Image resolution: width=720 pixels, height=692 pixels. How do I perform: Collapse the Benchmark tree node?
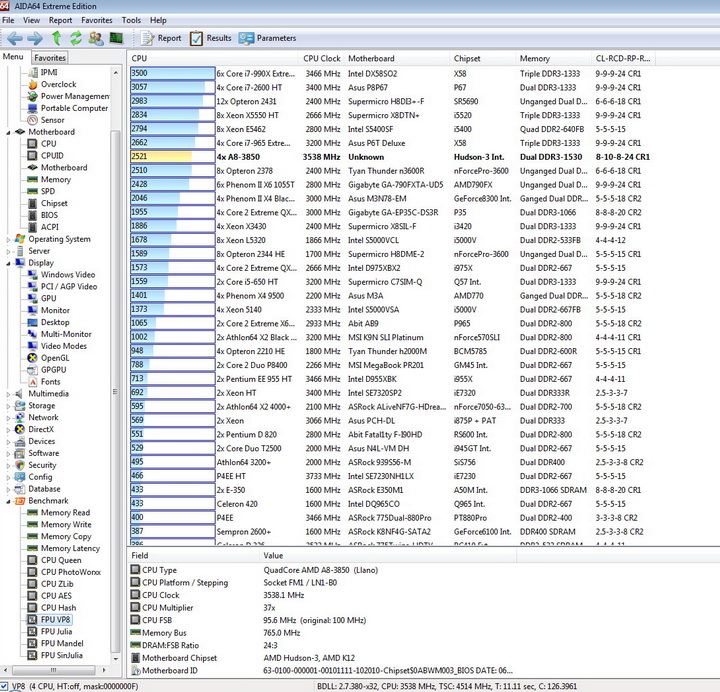[8, 501]
